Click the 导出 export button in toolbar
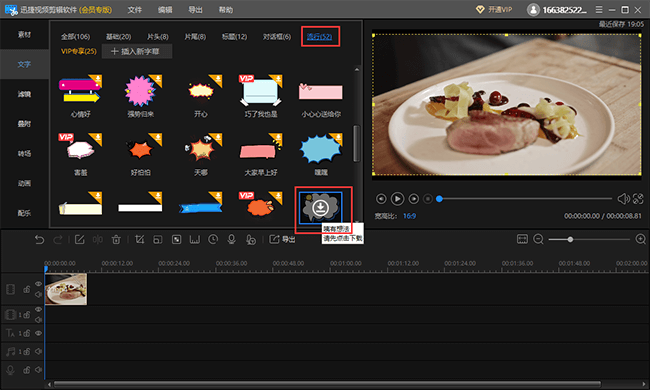This screenshot has height=390, width=650. [x=282, y=240]
